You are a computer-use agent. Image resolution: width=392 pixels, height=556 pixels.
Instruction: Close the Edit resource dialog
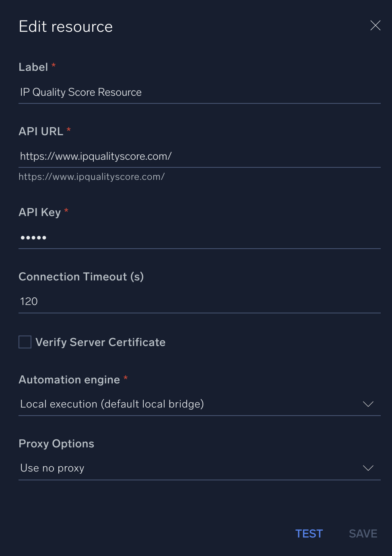coord(375,25)
